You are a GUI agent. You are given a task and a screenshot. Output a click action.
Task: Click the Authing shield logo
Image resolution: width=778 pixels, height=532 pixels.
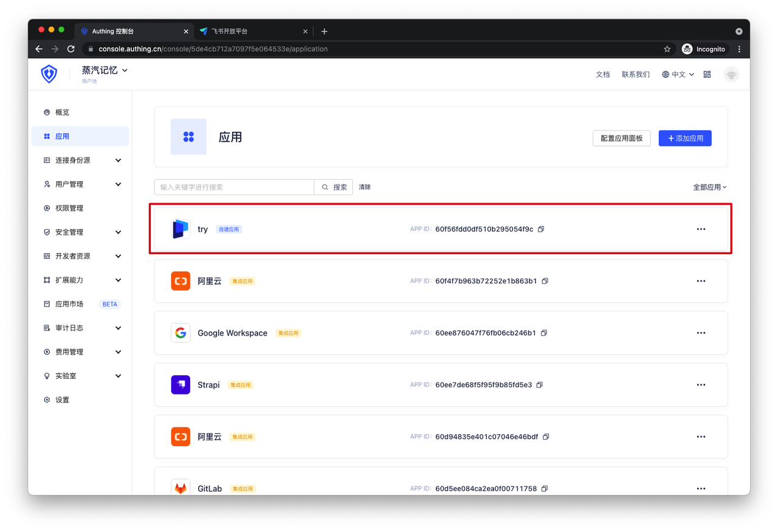pyautogui.click(x=49, y=74)
